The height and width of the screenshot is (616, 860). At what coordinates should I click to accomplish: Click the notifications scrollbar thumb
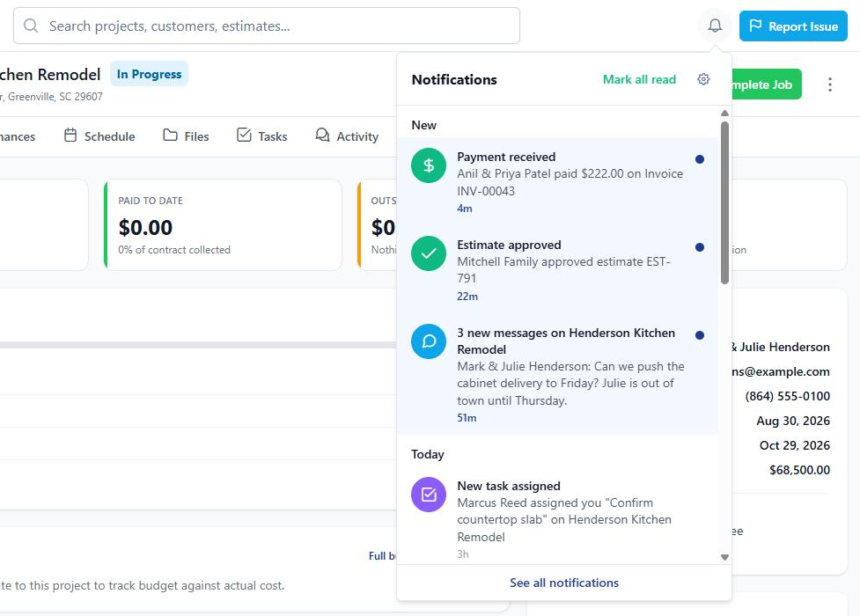click(724, 202)
